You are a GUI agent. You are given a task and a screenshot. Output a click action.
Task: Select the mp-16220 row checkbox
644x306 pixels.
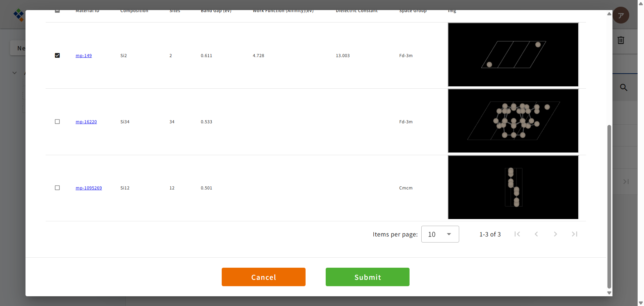coord(57,122)
